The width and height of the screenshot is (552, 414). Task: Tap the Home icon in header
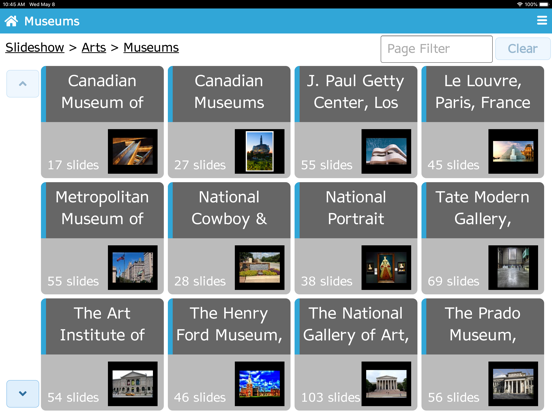click(x=11, y=21)
